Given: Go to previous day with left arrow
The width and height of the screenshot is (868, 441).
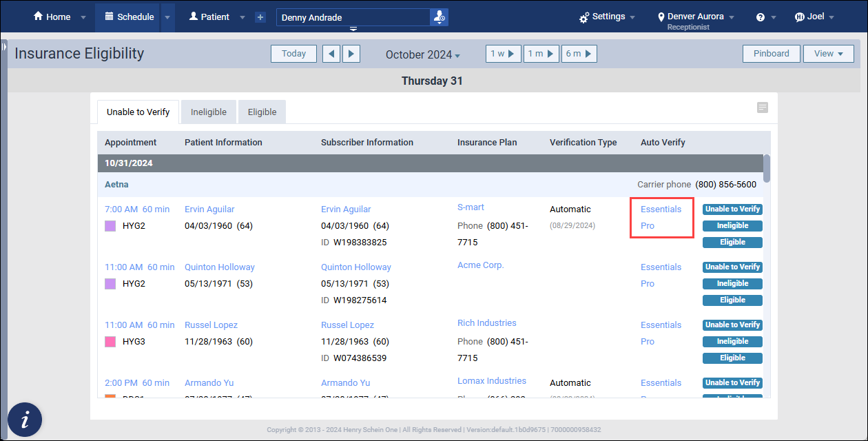Looking at the screenshot, I should point(331,54).
